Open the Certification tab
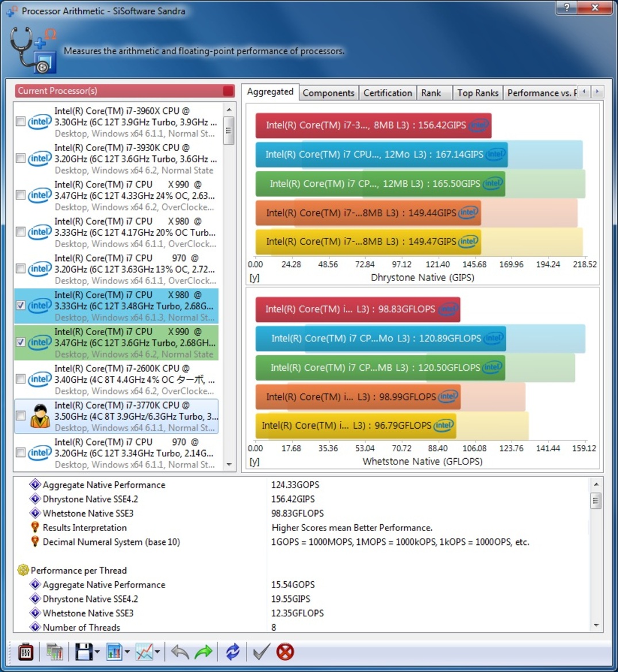The width and height of the screenshot is (618, 672). coord(387,93)
